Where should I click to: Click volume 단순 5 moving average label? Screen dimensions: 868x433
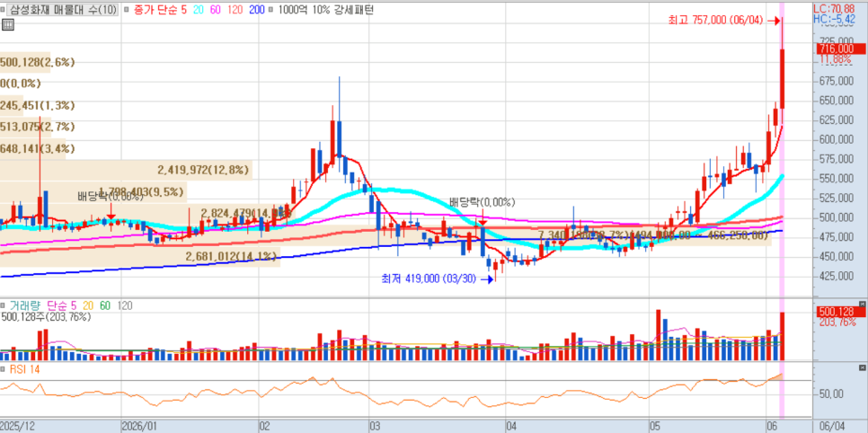click(x=62, y=305)
